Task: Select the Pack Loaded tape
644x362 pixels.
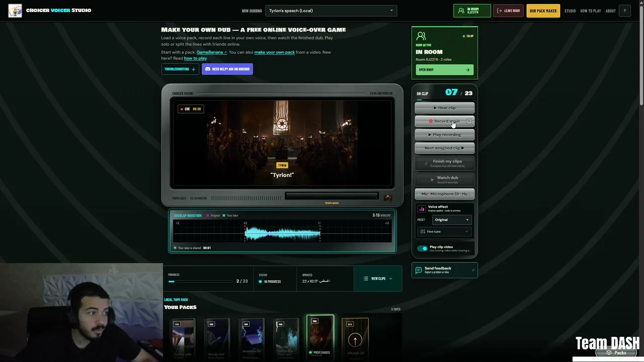Action: click(x=320, y=338)
